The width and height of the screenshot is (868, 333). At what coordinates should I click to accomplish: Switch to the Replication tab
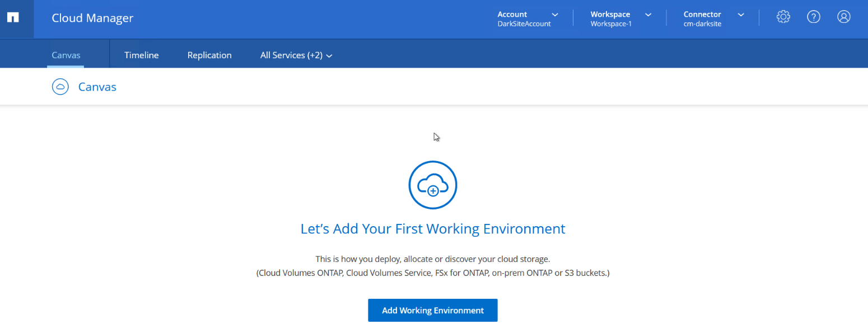[x=209, y=55]
